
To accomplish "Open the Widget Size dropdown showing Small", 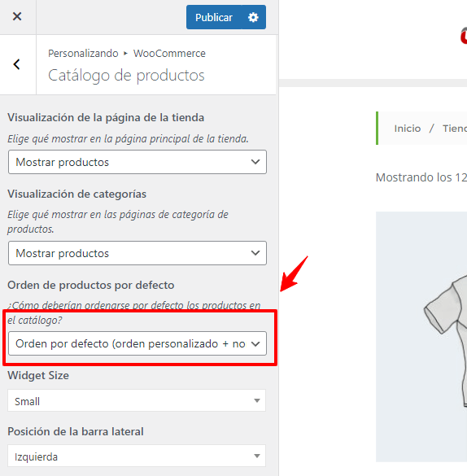I will [137, 401].
